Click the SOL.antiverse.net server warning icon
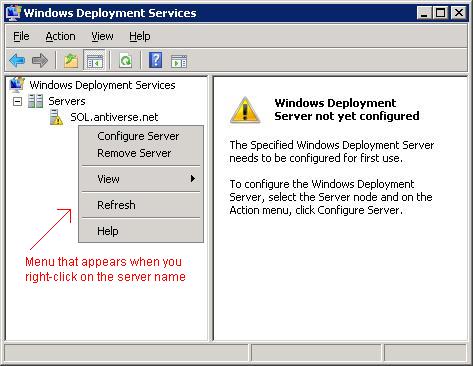The image size is (473, 366). point(56,117)
